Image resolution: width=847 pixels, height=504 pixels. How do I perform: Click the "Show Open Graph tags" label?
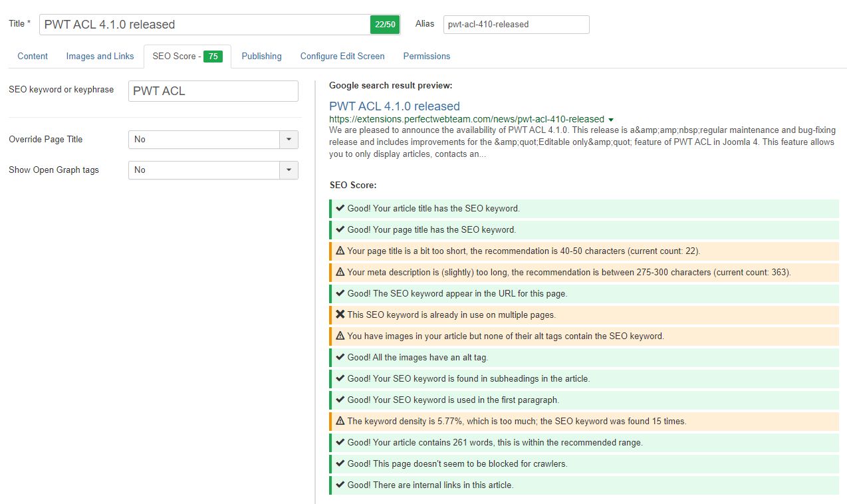coord(54,170)
